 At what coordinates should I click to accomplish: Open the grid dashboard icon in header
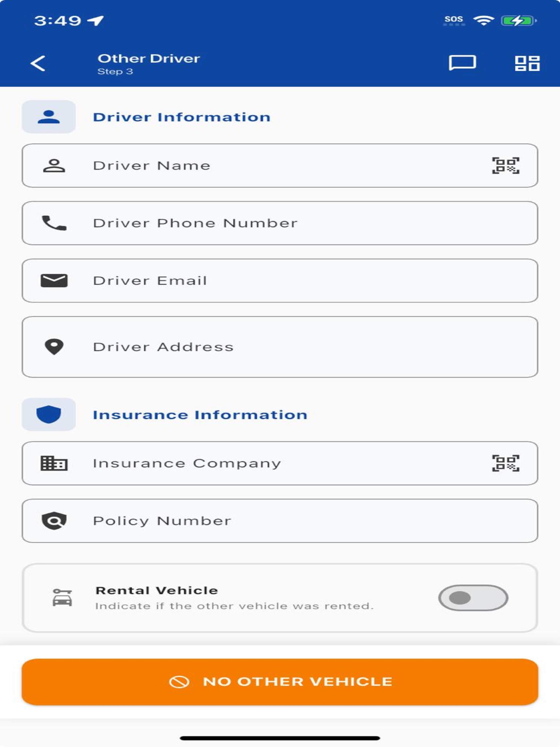(x=527, y=63)
